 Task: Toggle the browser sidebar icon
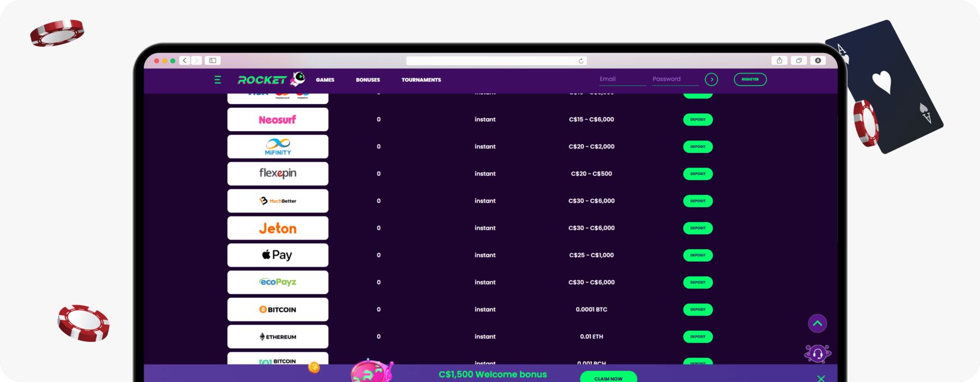(213, 60)
